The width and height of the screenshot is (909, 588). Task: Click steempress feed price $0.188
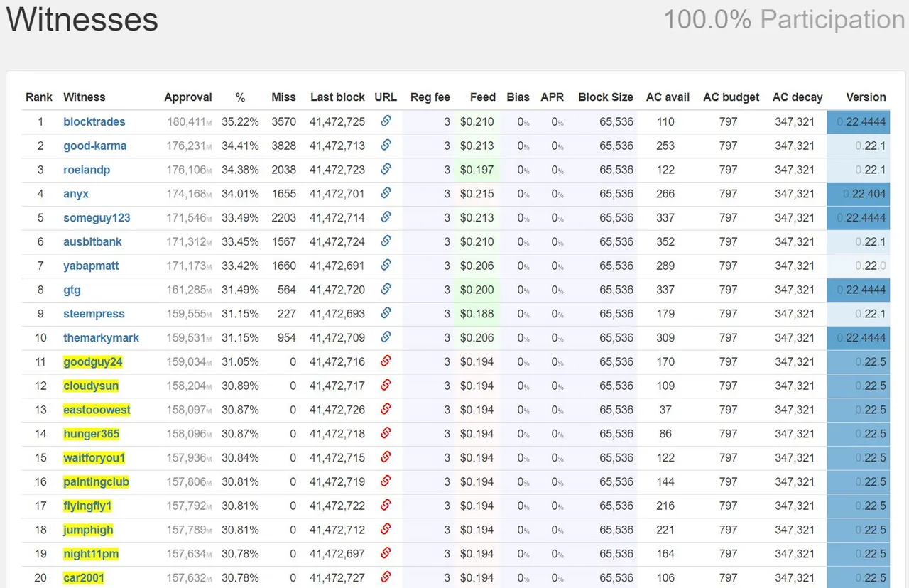point(477,314)
